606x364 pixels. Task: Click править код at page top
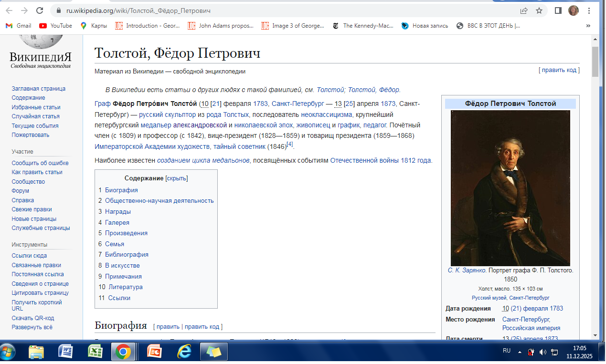click(559, 70)
